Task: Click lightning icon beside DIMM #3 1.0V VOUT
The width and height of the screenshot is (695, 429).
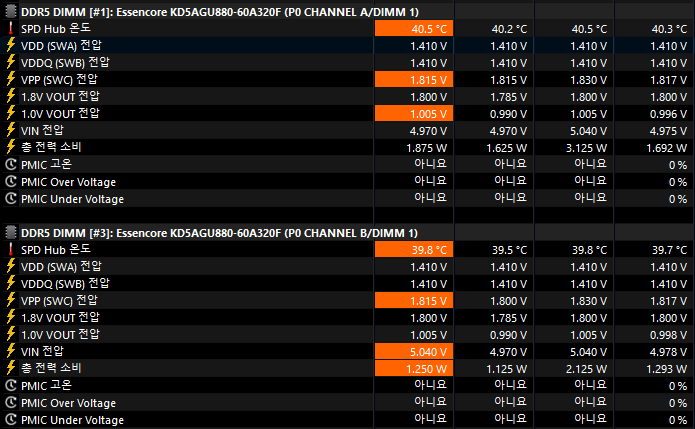Action: (x=11, y=334)
